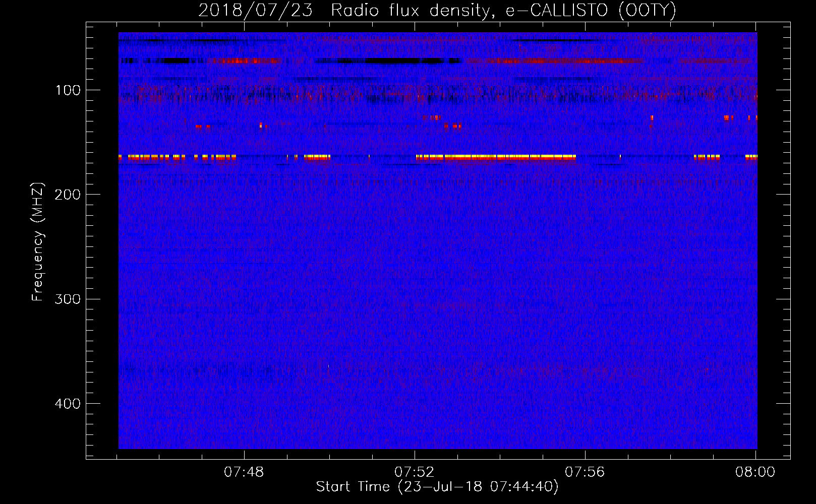Click the 300 frequency tick label

[68, 299]
